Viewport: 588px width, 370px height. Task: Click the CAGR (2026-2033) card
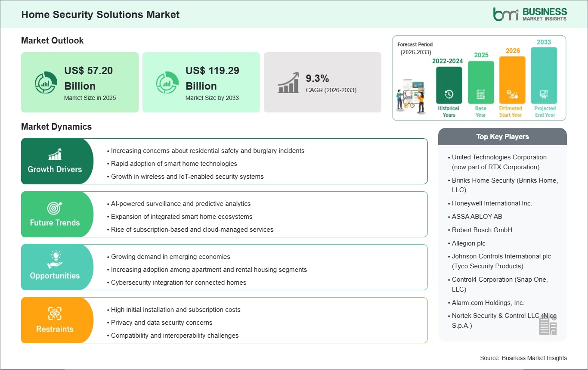coord(322,82)
